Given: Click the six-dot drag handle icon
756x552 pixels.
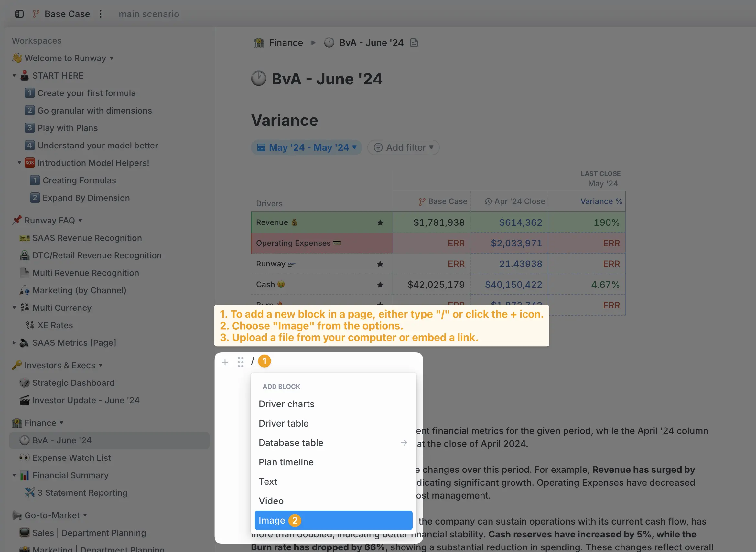Looking at the screenshot, I should (241, 362).
